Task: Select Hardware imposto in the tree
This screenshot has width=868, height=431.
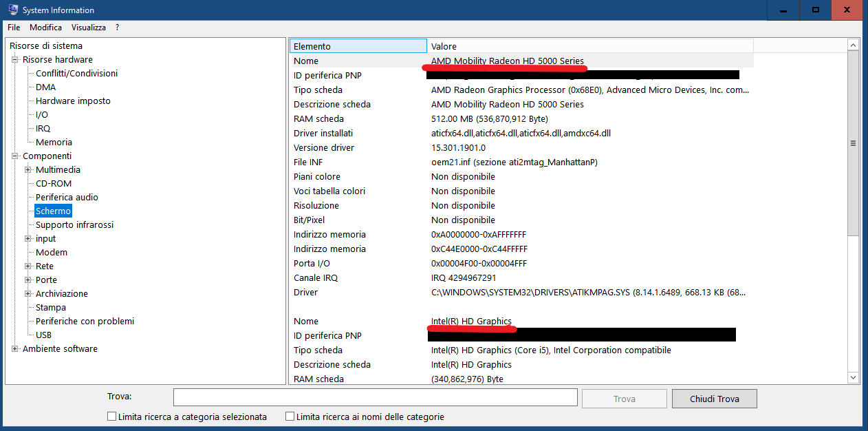Action: [x=73, y=101]
